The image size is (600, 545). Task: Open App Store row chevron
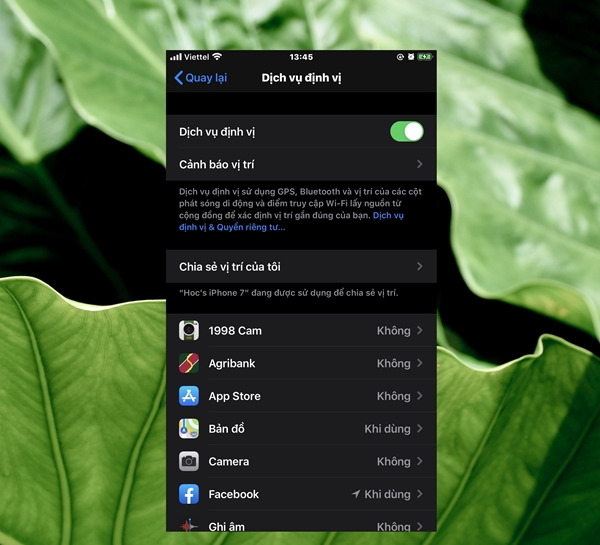pyautogui.click(x=420, y=396)
